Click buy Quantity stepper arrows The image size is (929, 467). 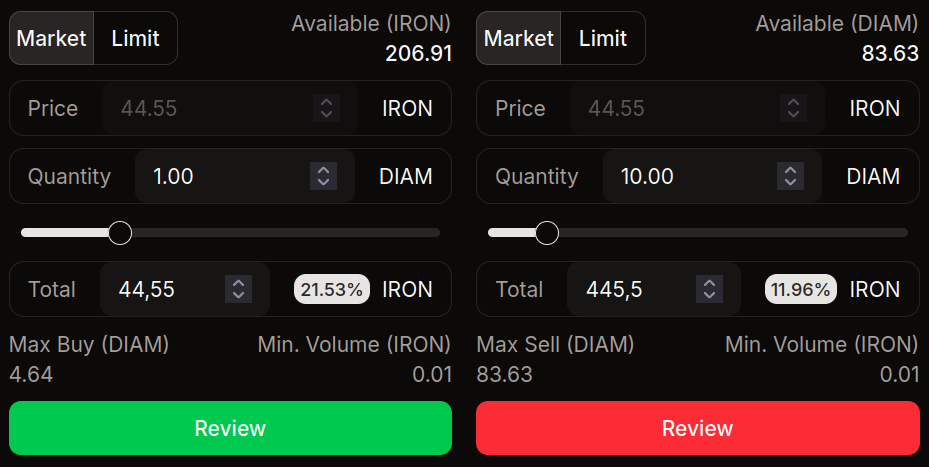(323, 176)
